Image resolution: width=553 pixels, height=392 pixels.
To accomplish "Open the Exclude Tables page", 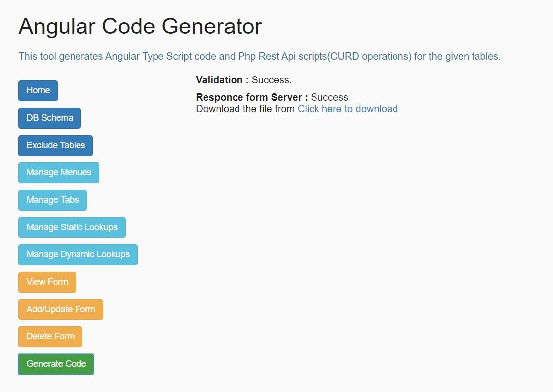I will coord(56,145).
